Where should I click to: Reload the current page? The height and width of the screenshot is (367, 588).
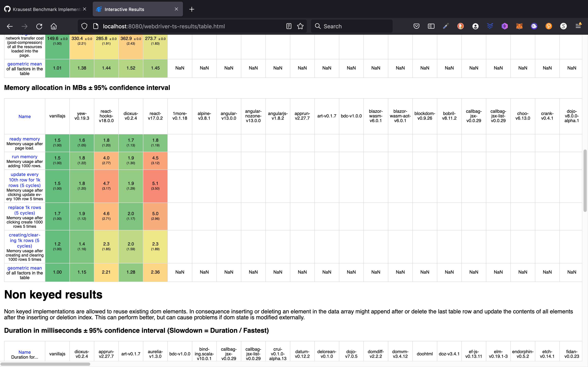tap(39, 26)
